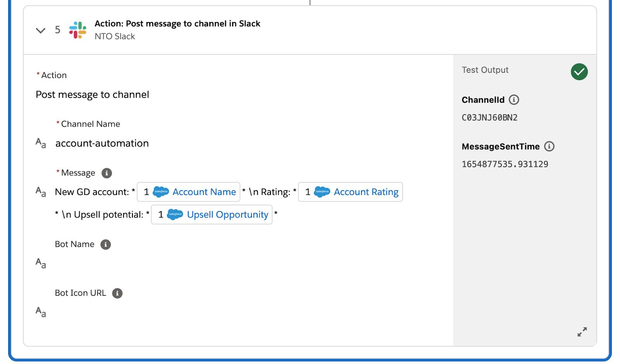View ChannelId info tooltip icon
The width and height of the screenshot is (620, 364).
pyautogui.click(x=514, y=100)
